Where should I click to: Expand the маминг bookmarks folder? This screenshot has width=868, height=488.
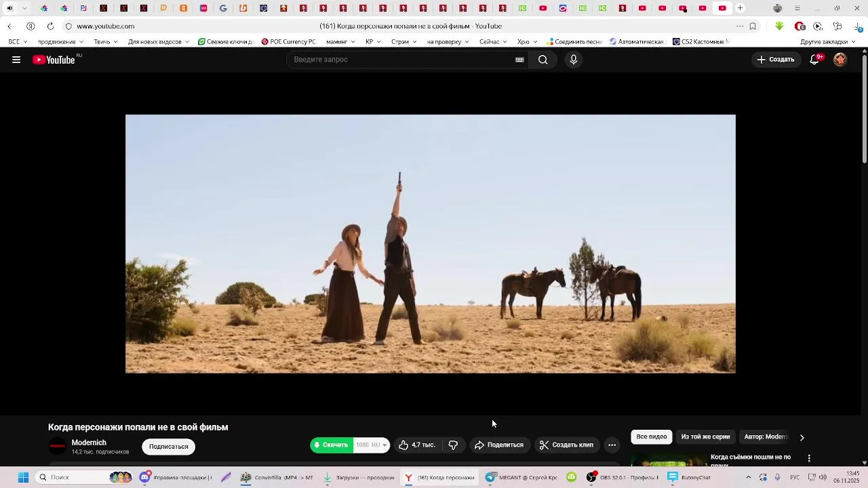click(340, 42)
